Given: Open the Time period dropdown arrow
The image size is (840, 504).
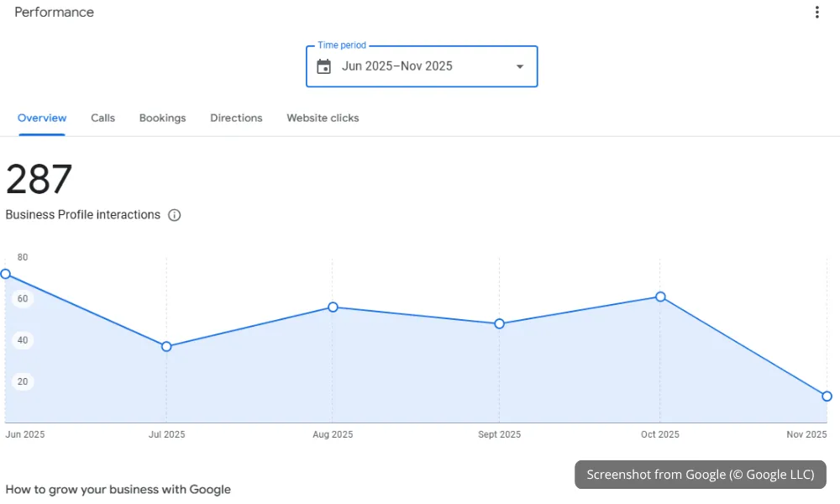Looking at the screenshot, I should point(519,66).
